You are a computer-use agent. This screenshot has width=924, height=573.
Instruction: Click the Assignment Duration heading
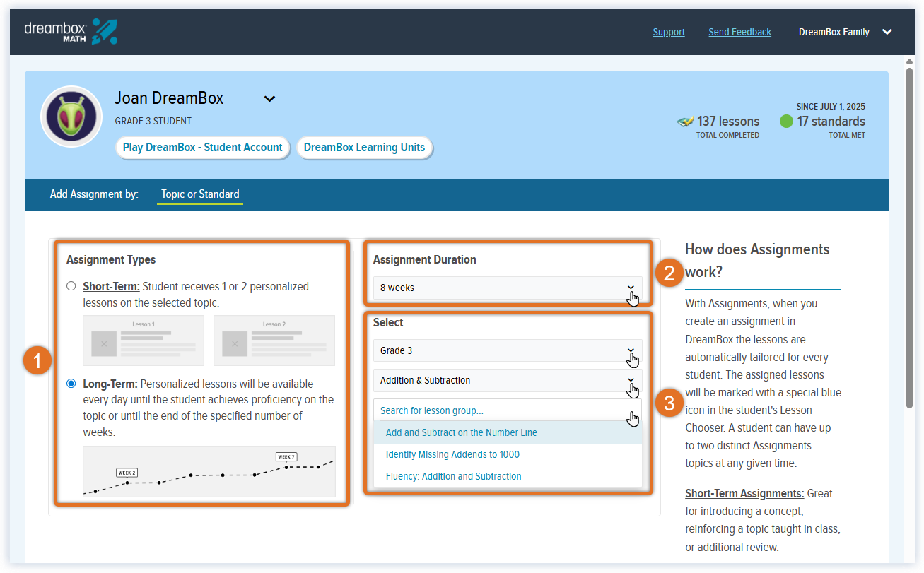[x=425, y=259]
